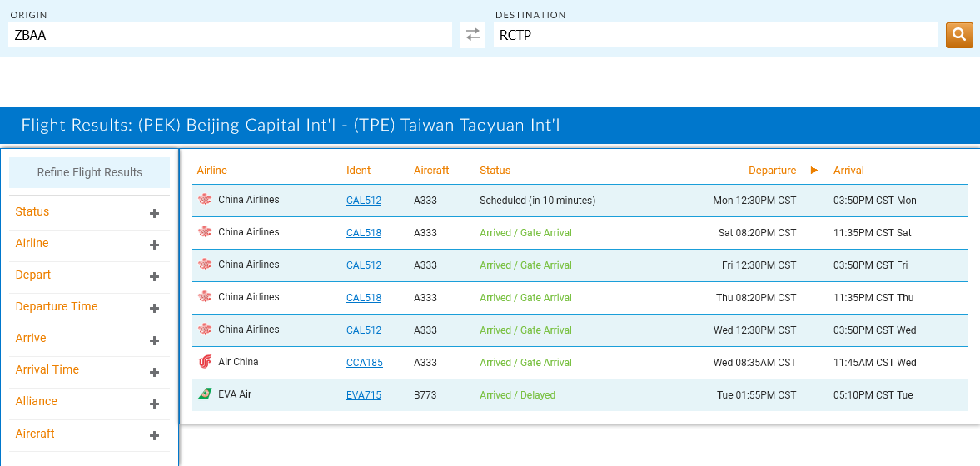Expand the Departure Time filter
The height and width of the screenshot is (466, 980).
pos(154,308)
